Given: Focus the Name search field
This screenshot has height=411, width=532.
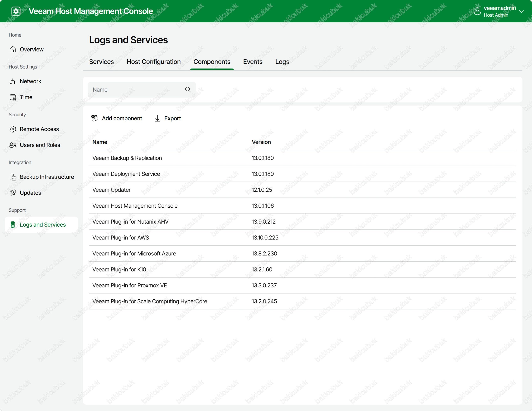Looking at the screenshot, I should (136, 90).
